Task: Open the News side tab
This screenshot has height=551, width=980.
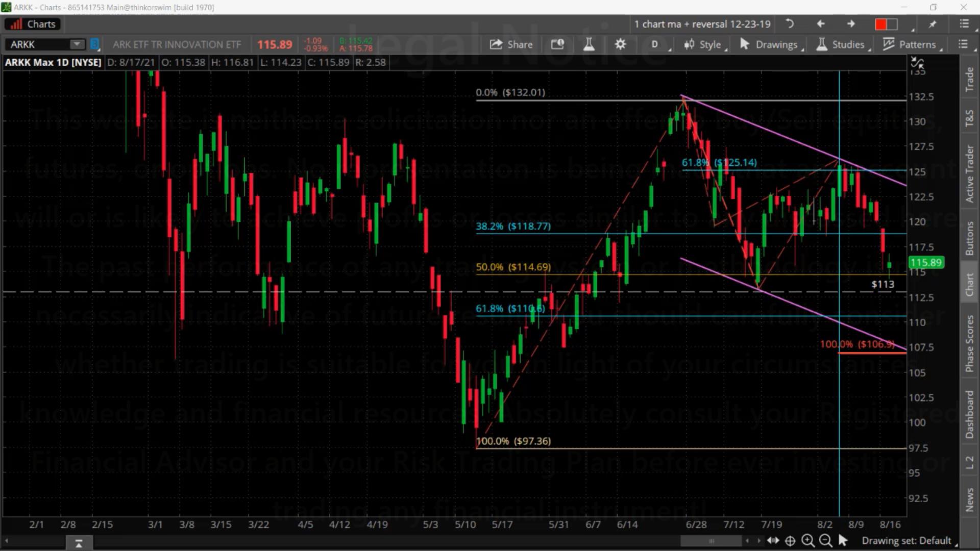Action: coord(969,500)
